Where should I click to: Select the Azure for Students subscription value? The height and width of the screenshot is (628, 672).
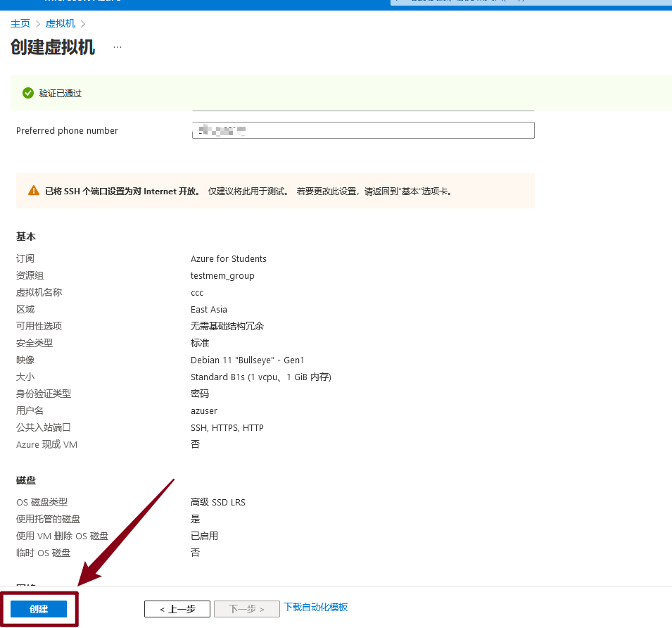228,258
